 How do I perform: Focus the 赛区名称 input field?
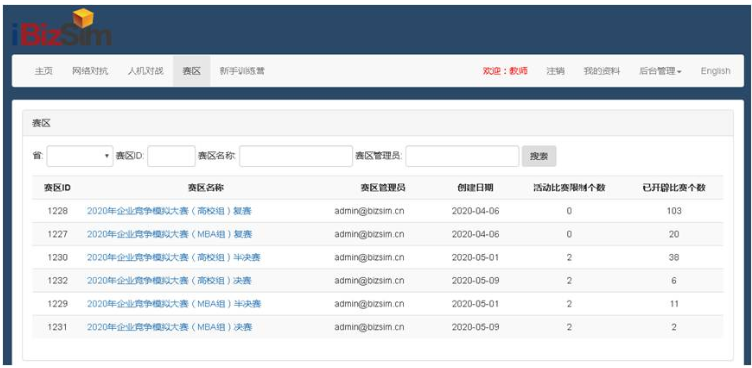click(x=296, y=156)
